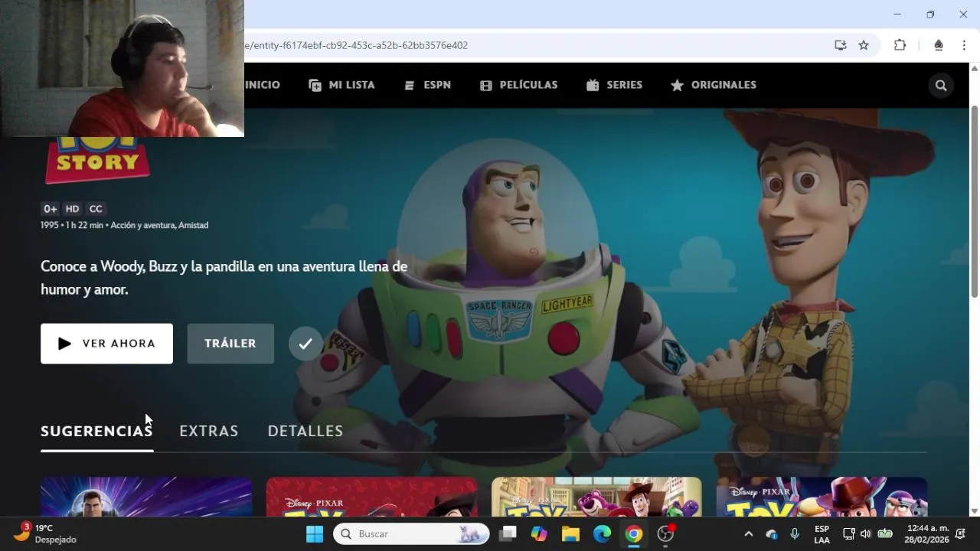Open Microsoft Edge from the taskbar

pyautogui.click(x=603, y=534)
